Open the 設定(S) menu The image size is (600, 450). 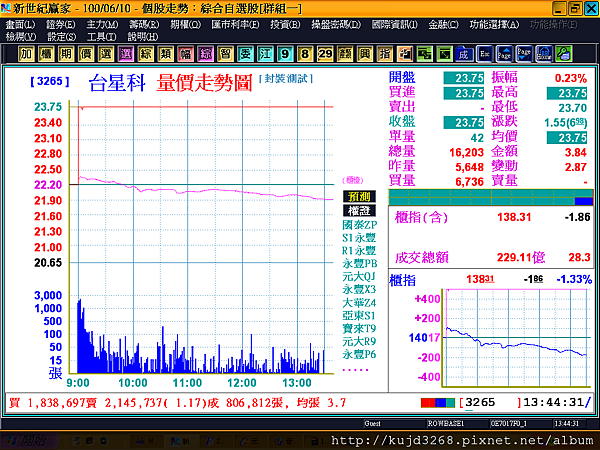tap(61, 37)
